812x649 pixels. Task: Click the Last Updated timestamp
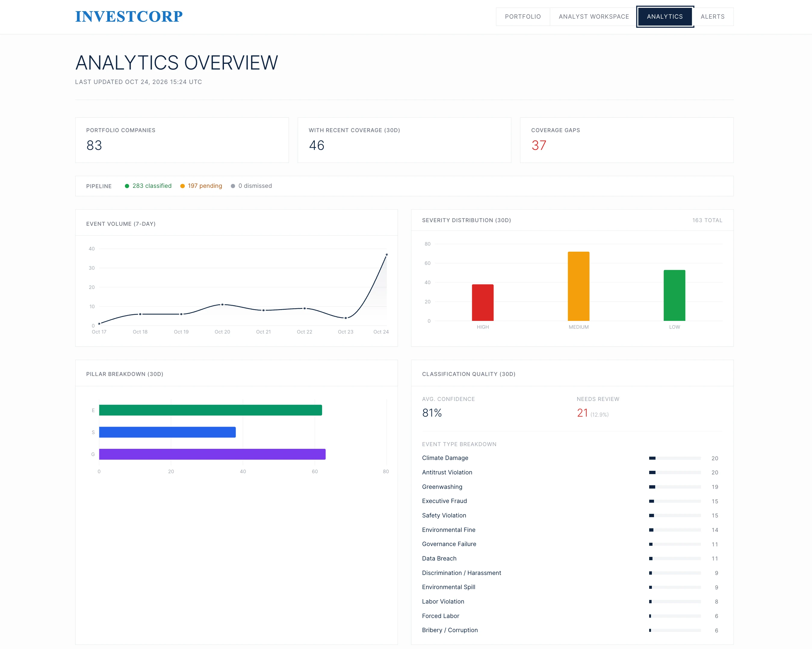coord(138,82)
